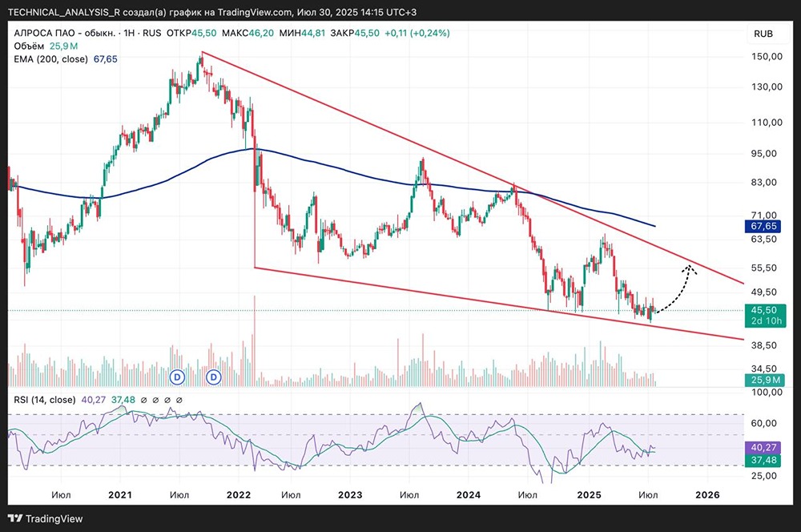Click the RSI average value 37,48 in the legend
This screenshot has height=532, width=801.
pos(123,400)
